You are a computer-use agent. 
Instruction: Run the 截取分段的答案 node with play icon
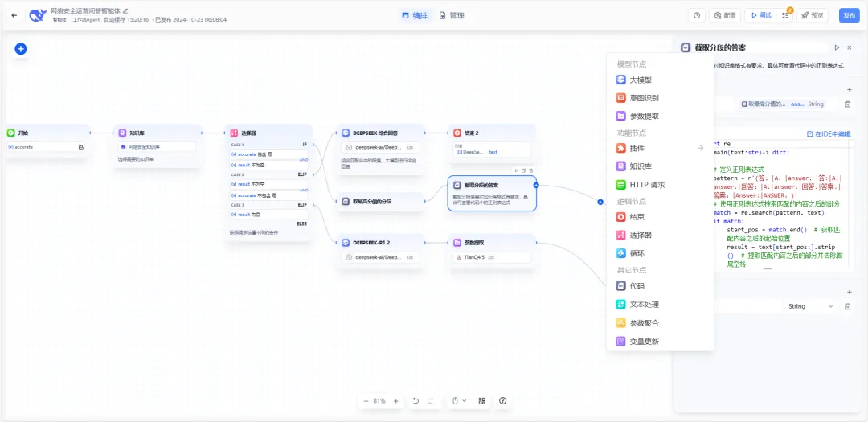837,48
